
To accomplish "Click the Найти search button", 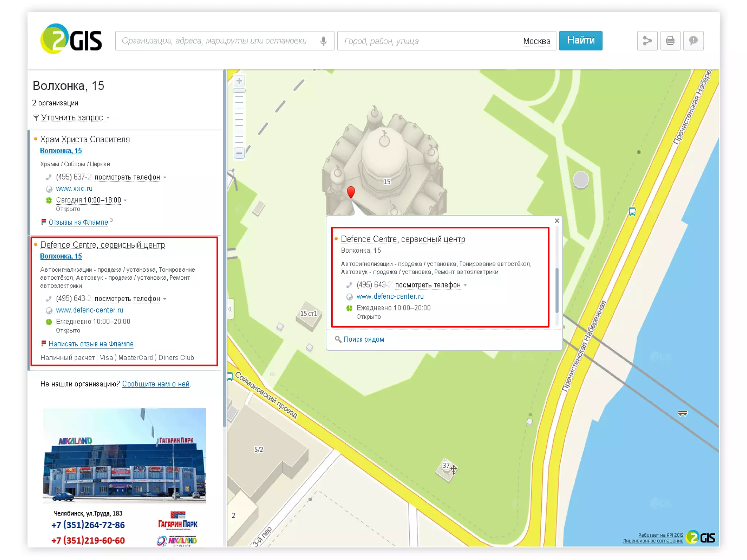I will click(580, 40).
